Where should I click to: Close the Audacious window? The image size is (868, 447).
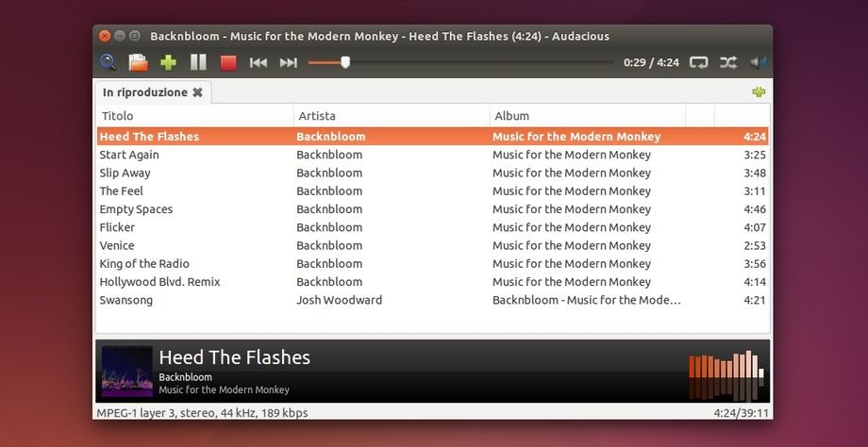tap(105, 36)
